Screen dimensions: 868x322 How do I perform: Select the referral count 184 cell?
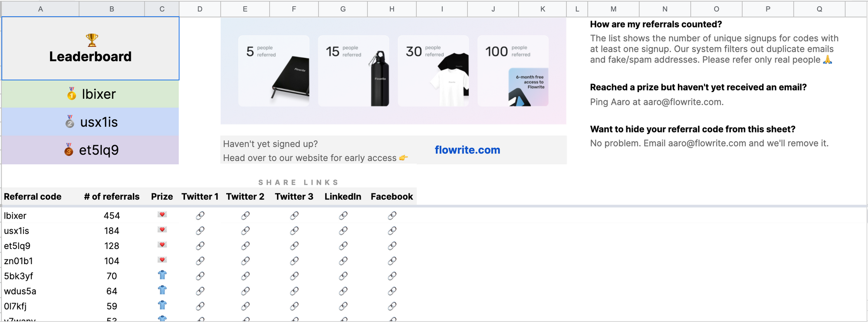(x=112, y=231)
